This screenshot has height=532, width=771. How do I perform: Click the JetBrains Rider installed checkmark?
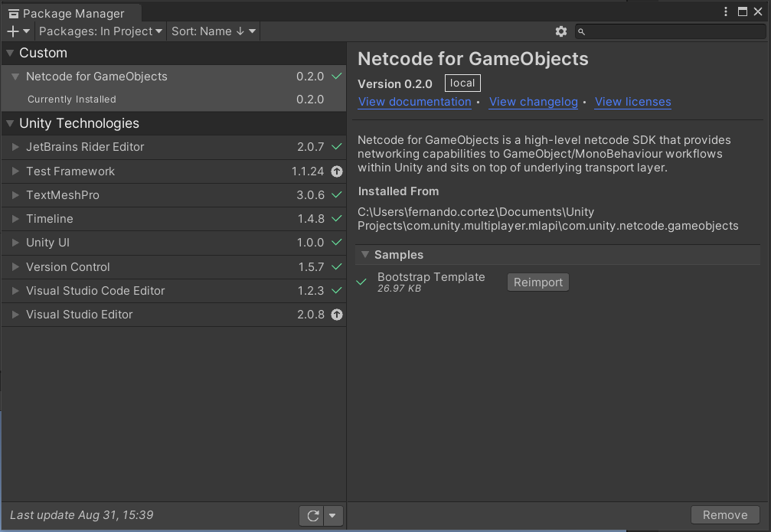pos(337,146)
